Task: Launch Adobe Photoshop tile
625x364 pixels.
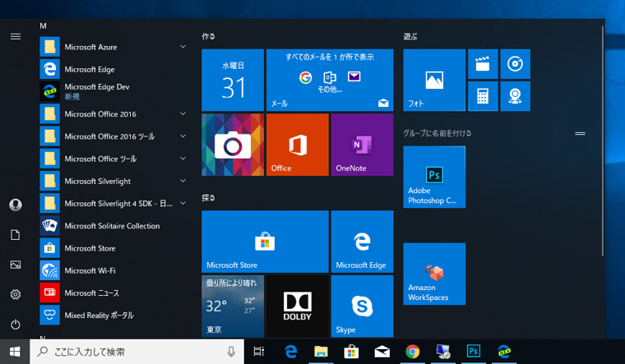Action: pyautogui.click(x=434, y=177)
